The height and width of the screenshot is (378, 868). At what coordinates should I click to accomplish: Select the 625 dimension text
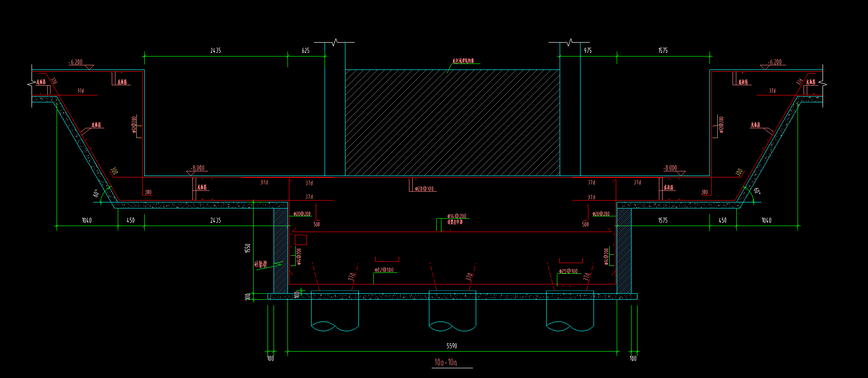coord(306,50)
